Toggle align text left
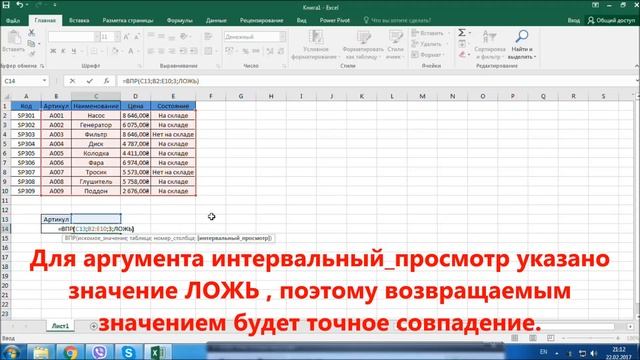Image resolution: width=640 pixels, height=360 pixels. click(151, 51)
